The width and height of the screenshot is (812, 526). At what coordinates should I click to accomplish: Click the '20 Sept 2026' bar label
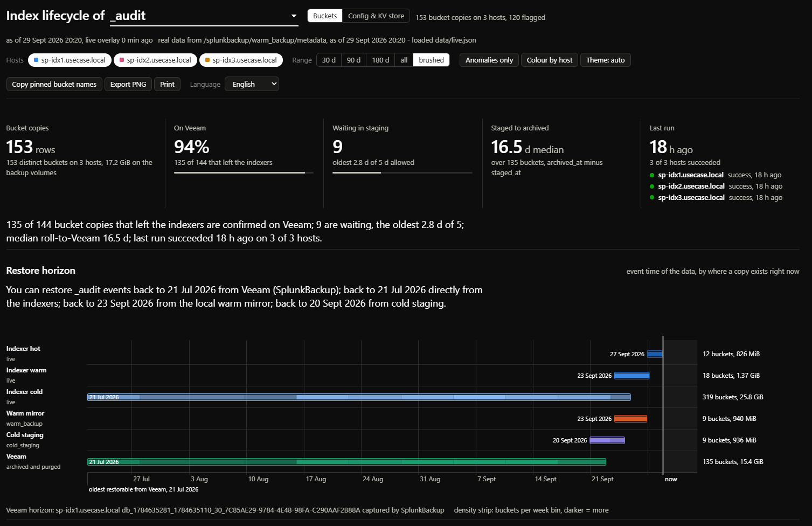570,440
